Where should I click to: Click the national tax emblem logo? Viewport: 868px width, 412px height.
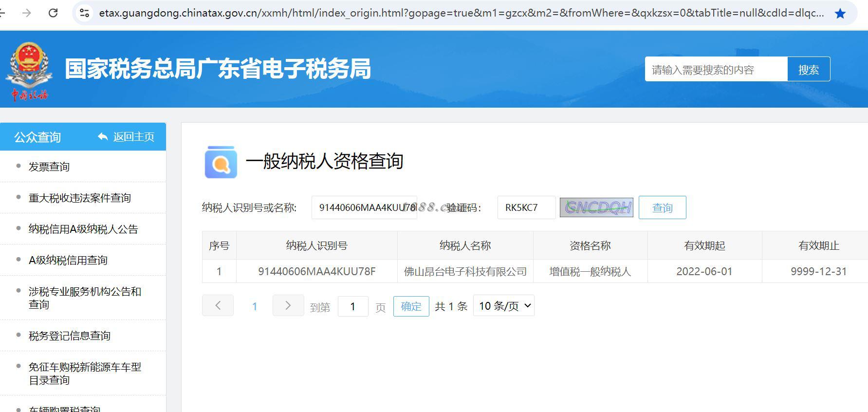(29, 71)
